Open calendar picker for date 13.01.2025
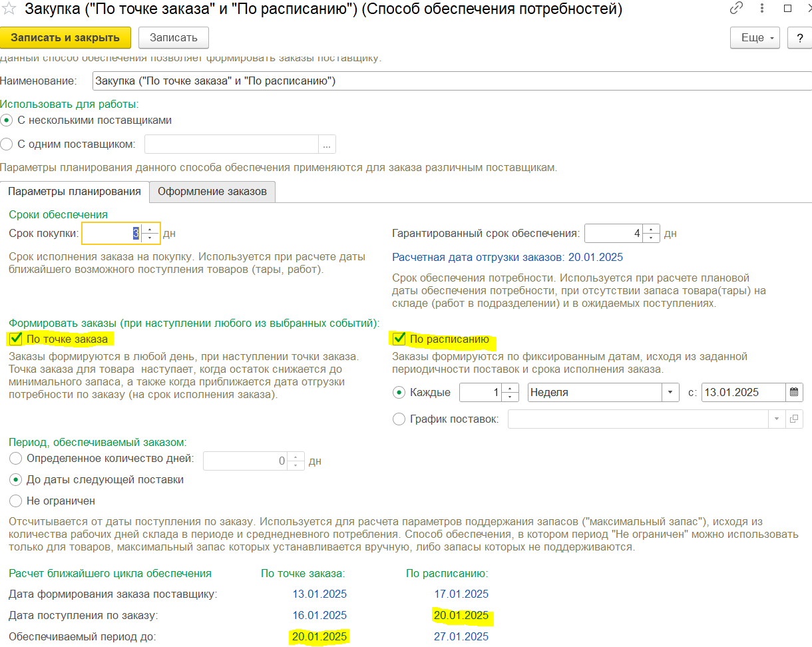812x647 pixels. pos(794,392)
